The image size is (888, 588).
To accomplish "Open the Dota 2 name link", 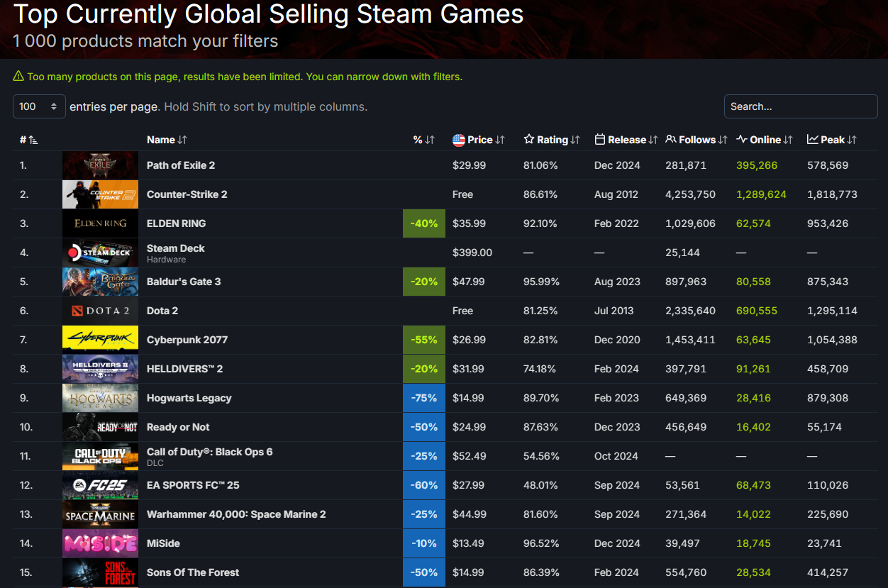I will pyautogui.click(x=162, y=311).
